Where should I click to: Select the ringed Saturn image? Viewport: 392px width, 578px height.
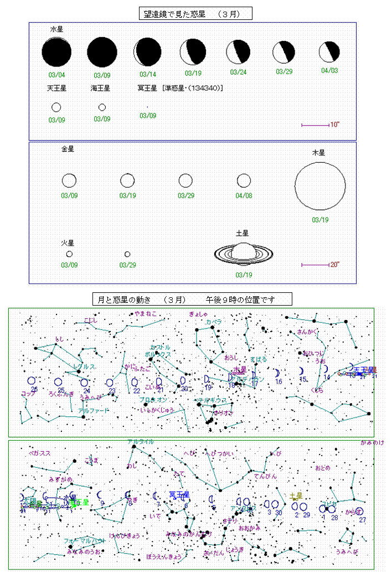click(x=244, y=254)
